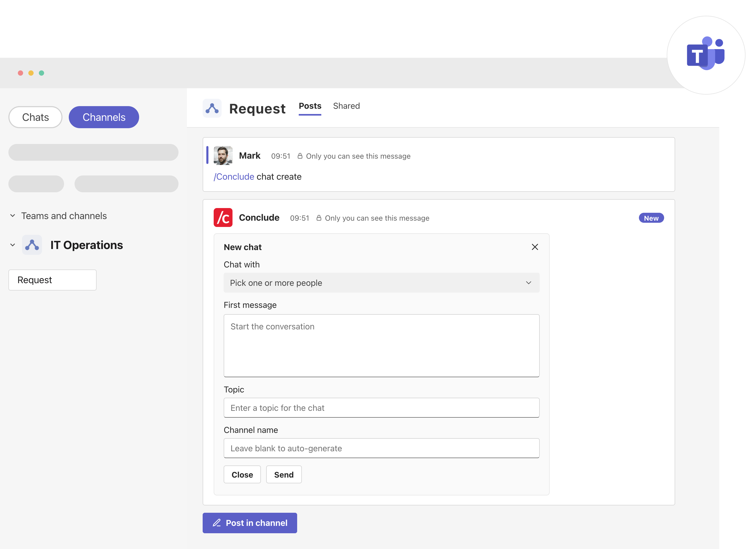Click the lock icon on Mark's message
Viewport: 756px width, 549px height.
tap(300, 156)
